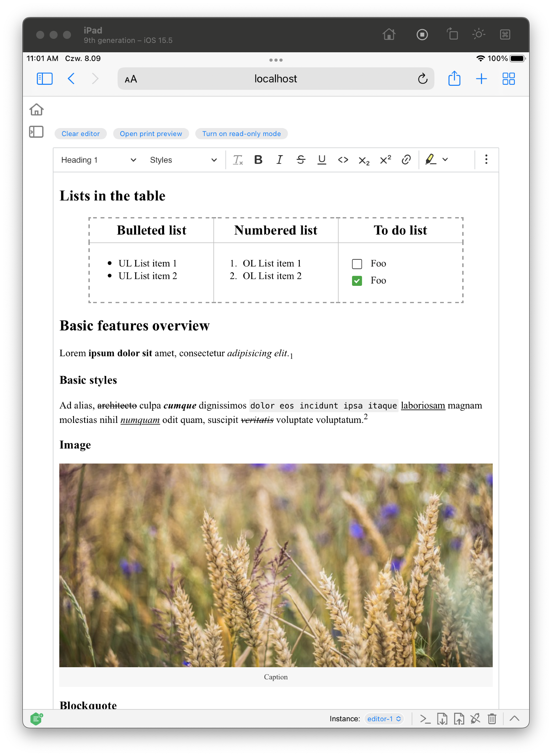This screenshot has width=552, height=756.
Task: Click the numquam link
Action: 140,420
